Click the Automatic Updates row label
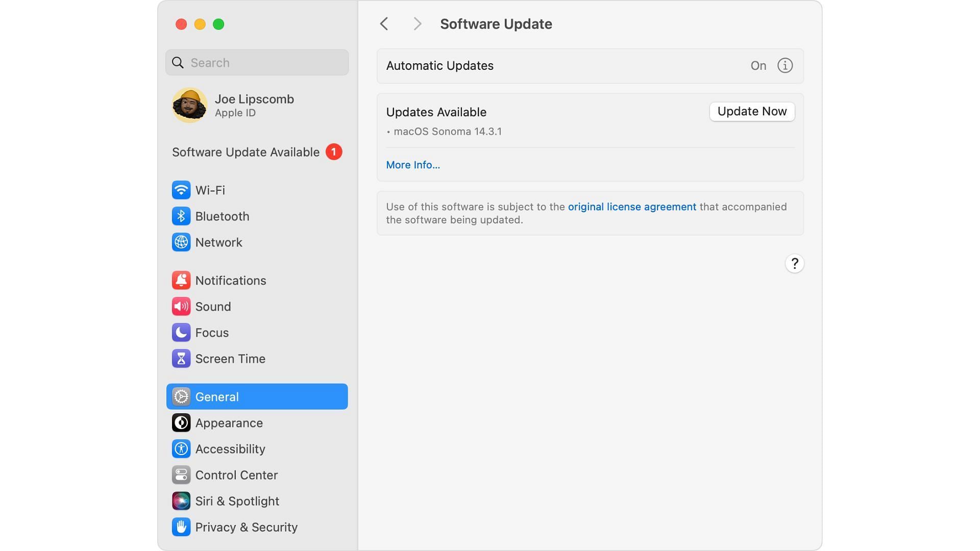 [x=439, y=66]
